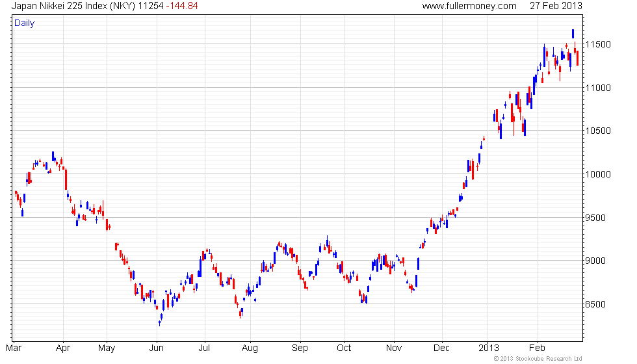Click the red change value -144.84
Image resolution: width=637 pixels, height=364 pixels.
pyautogui.click(x=182, y=6)
